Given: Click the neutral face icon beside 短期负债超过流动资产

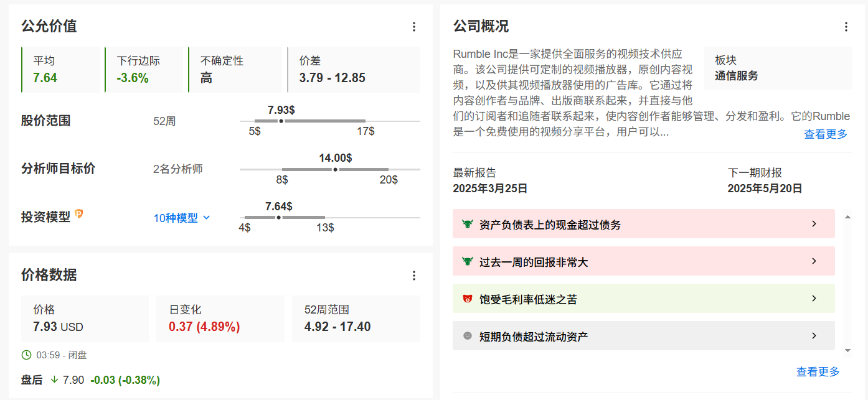Looking at the screenshot, I should click(468, 336).
